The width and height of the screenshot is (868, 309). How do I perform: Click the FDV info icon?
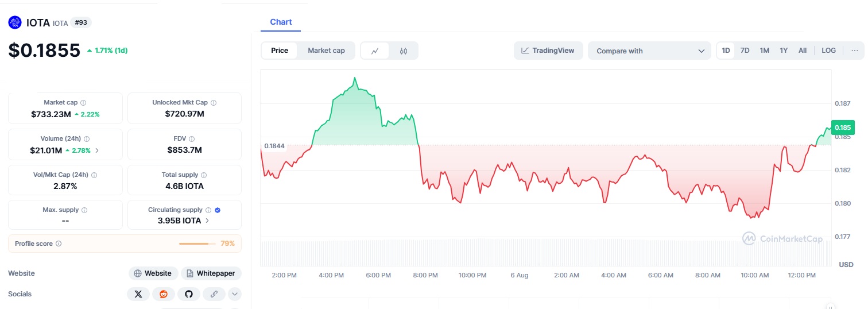tap(192, 139)
